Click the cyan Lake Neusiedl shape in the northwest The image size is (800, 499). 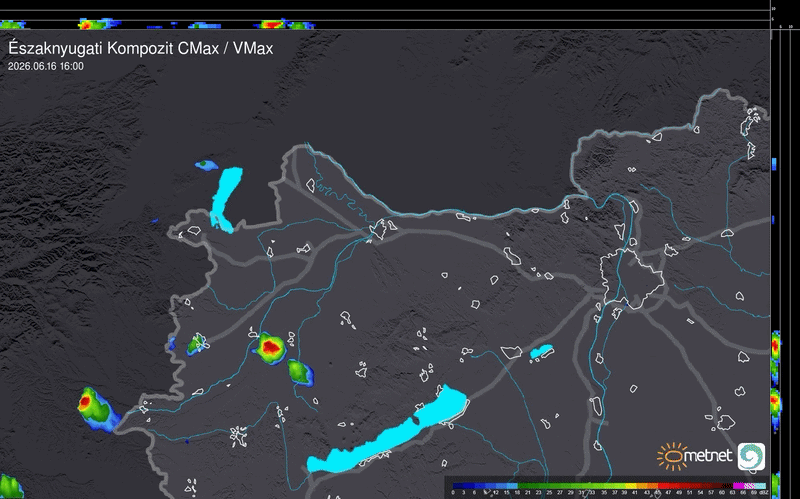[227, 199]
